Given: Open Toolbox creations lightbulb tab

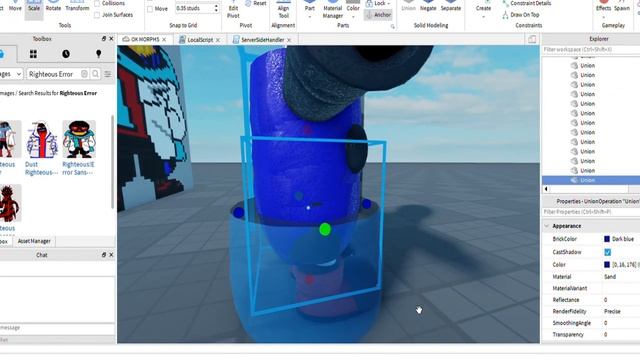Looking at the screenshot, I should coord(98,54).
